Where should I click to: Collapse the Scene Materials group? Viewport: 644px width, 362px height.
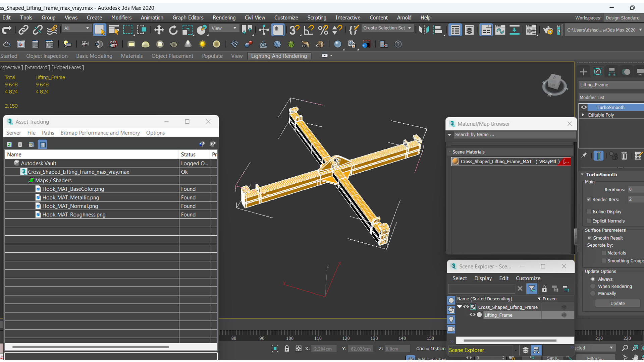click(x=450, y=152)
